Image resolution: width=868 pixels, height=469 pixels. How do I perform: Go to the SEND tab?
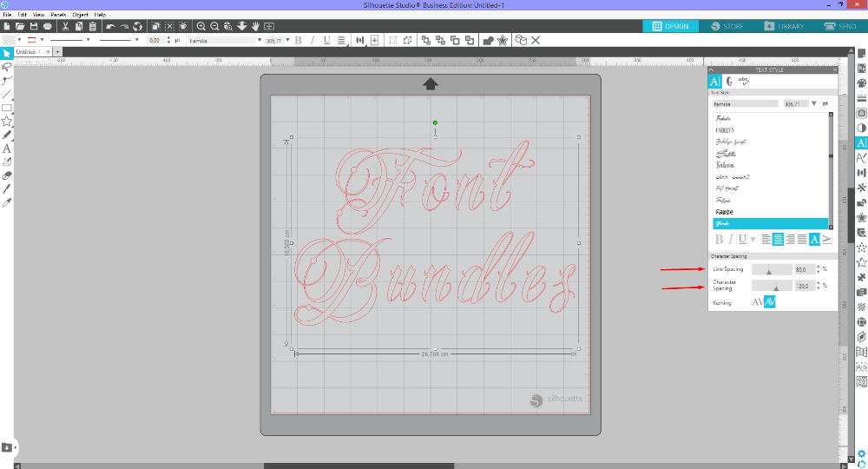click(839, 26)
